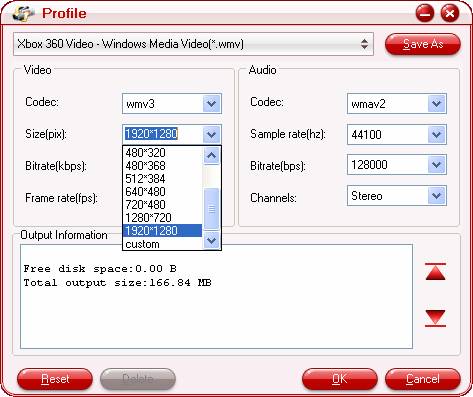Expand the Audio Codec dropdown

point(437,104)
